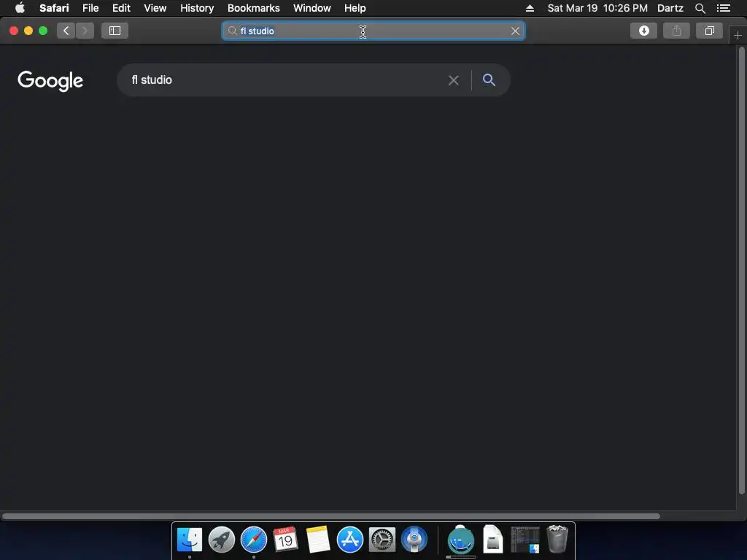Open Calendar from the Dock
This screenshot has height=560, width=747.
285,540
